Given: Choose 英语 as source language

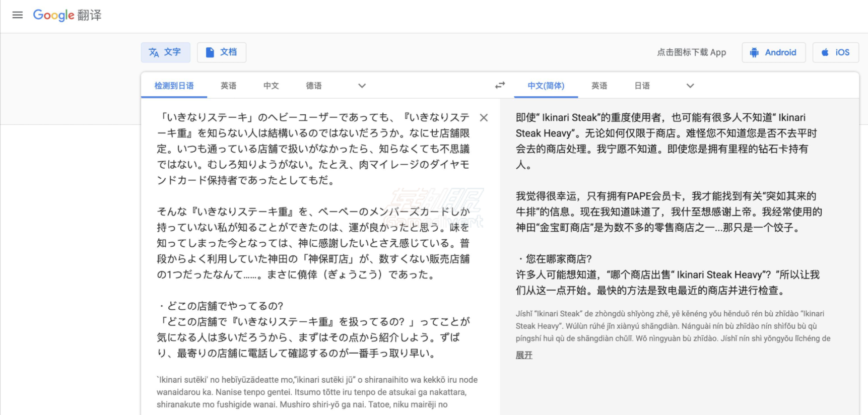Looking at the screenshot, I should point(229,86).
